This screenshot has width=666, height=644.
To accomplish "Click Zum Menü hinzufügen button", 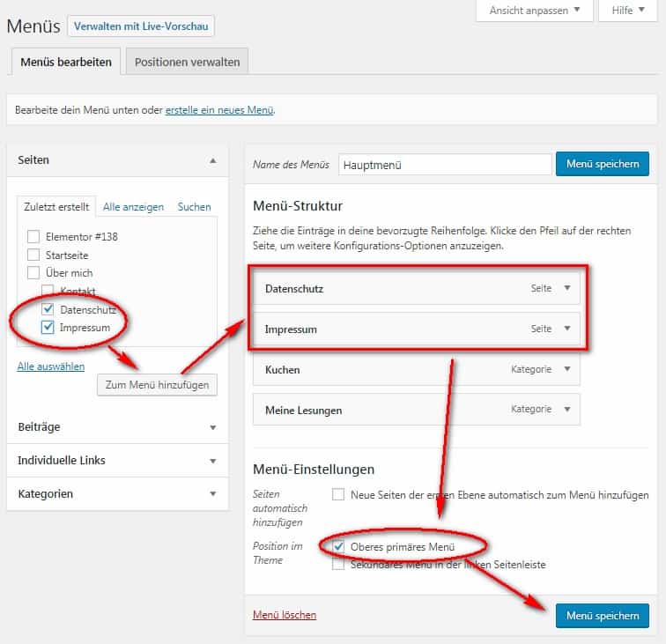I will click(x=157, y=385).
